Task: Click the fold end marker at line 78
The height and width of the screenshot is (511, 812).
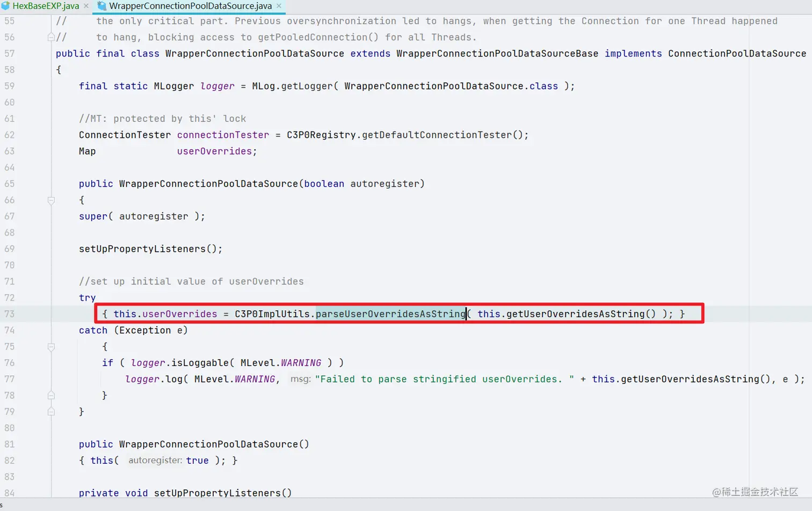Action: (51, 395)
